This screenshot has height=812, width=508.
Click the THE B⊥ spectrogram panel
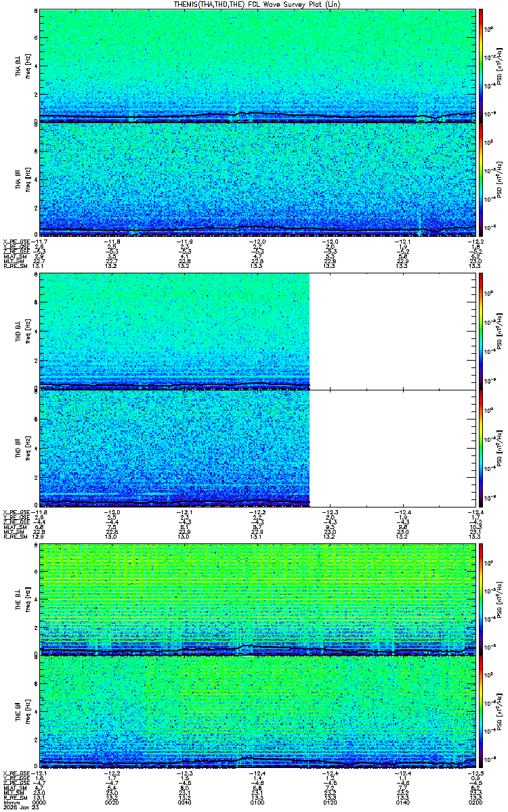click(256, 599)
